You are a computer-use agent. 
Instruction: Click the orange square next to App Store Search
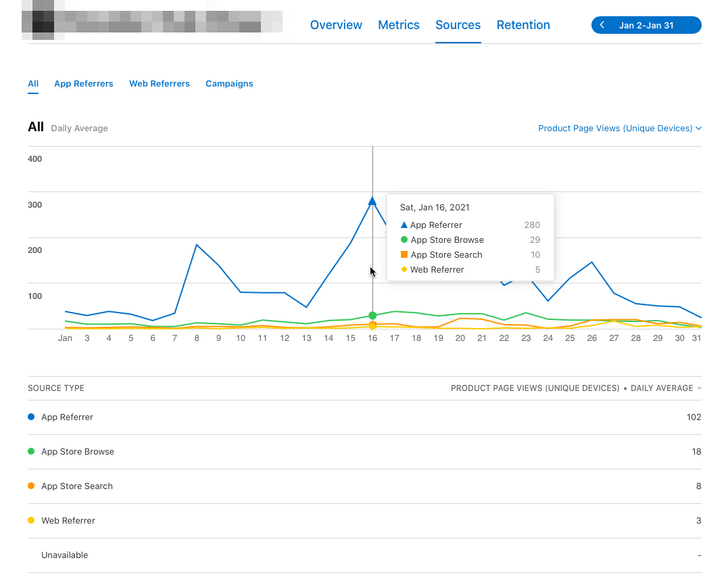(x=404, y=254)
